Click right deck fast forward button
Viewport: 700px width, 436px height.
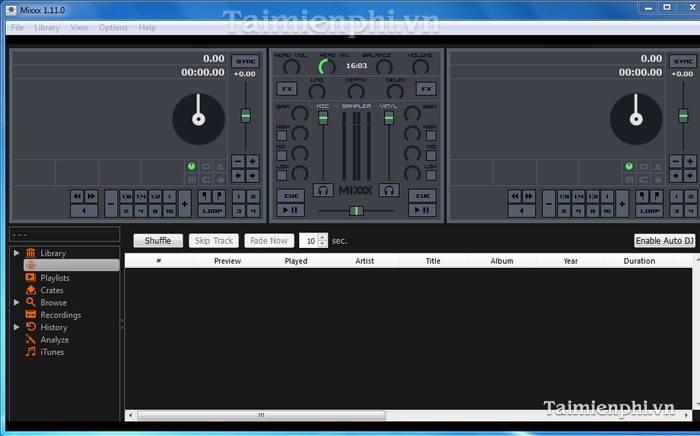[x=529, y=196]
